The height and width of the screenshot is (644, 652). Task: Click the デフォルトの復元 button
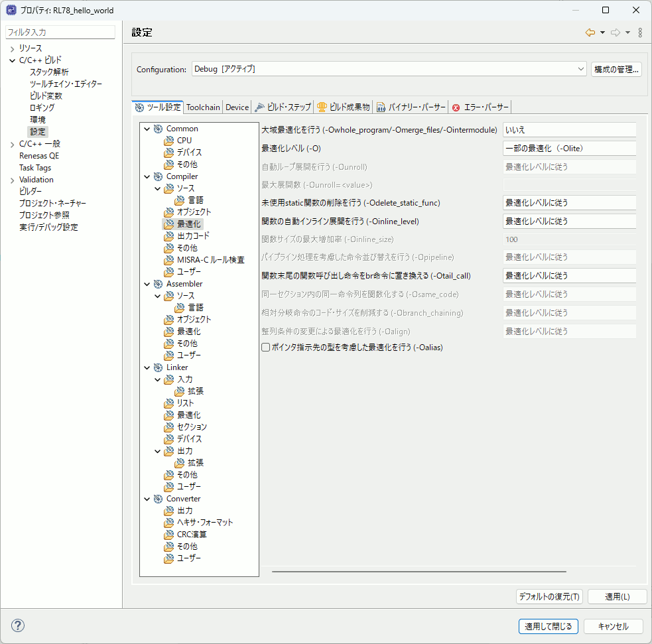(549, 597)
